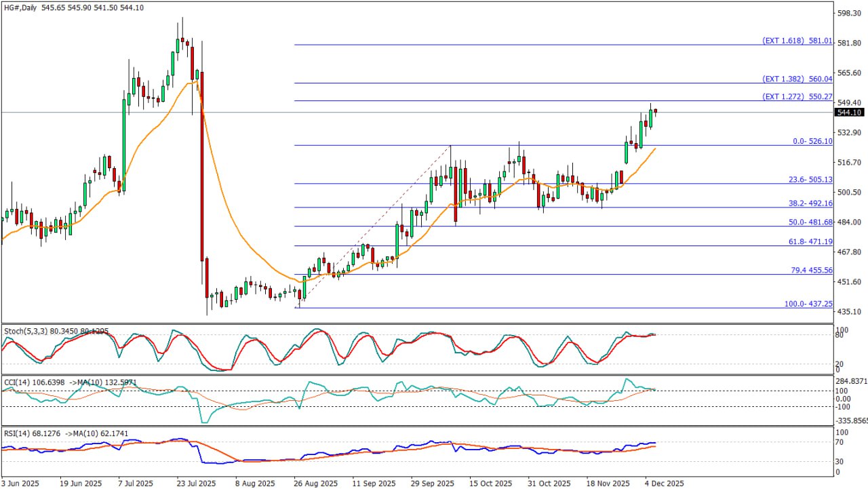Click 3 Jun 2025 on the time axis

(21, 484)
